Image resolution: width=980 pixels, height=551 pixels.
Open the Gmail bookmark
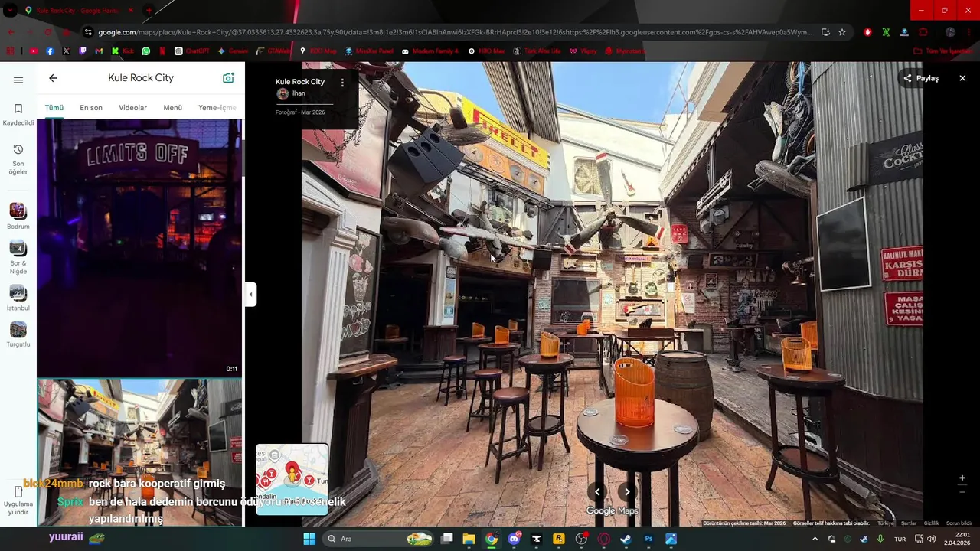(99, 51)
